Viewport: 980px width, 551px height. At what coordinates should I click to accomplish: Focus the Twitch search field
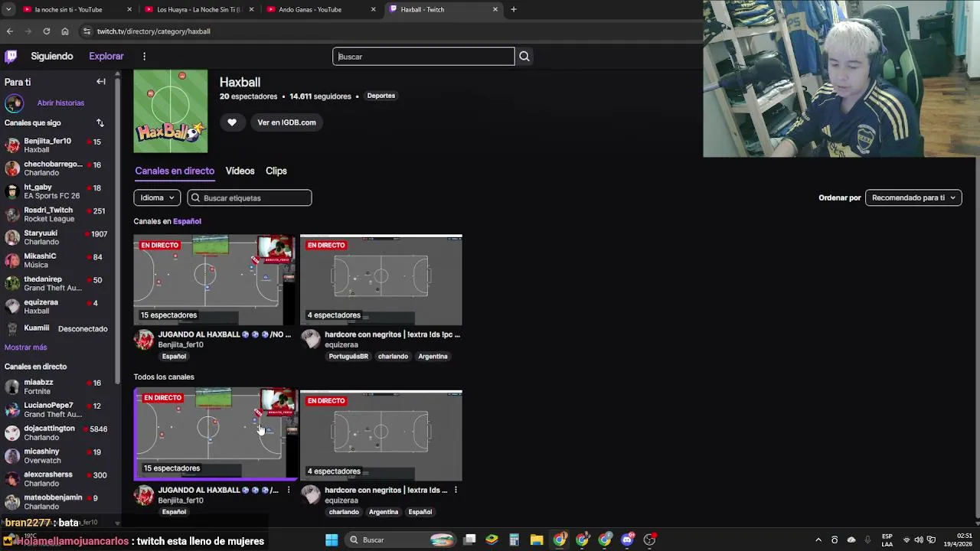coord(423,56)
